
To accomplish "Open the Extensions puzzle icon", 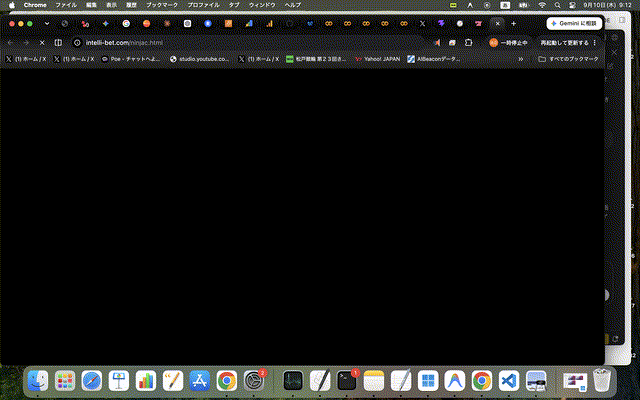I will (469, 42).
